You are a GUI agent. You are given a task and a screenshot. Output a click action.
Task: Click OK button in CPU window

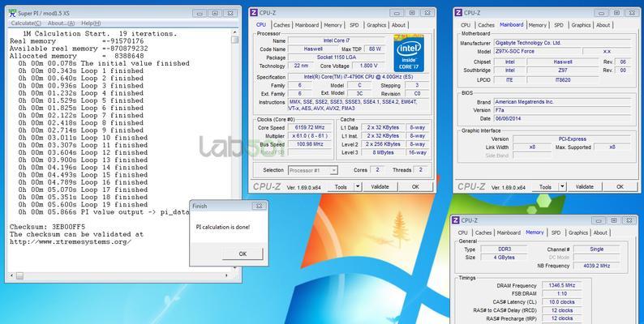coord(415,187)
